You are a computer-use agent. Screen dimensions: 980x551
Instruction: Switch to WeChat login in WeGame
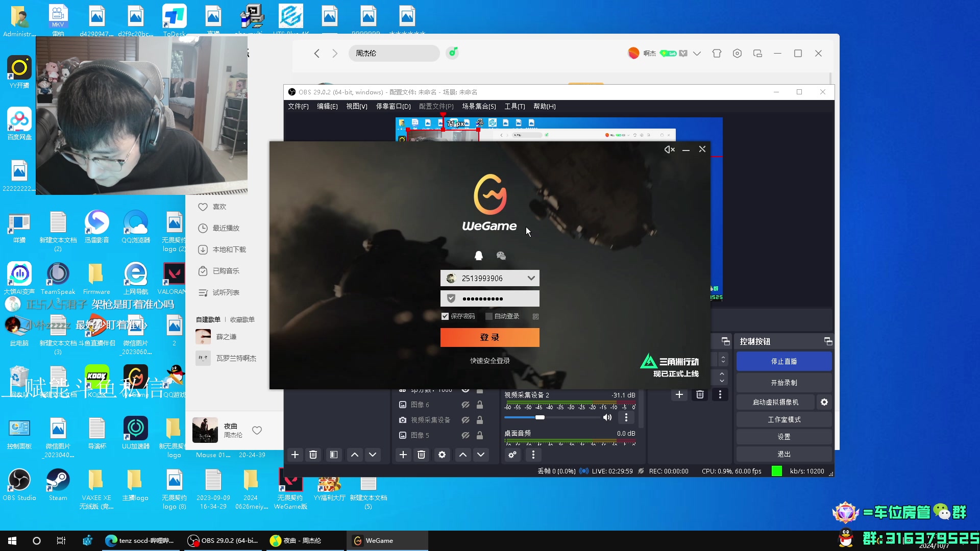[x=501, y=256]
